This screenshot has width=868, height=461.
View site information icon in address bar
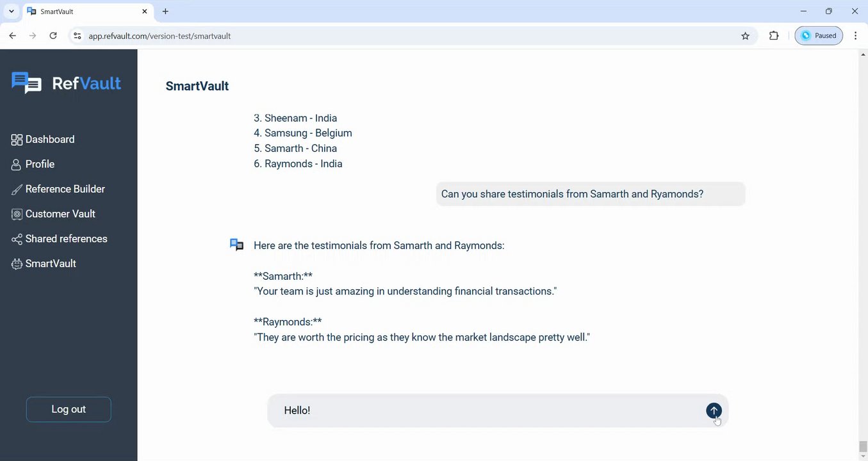tap(77, 36)
